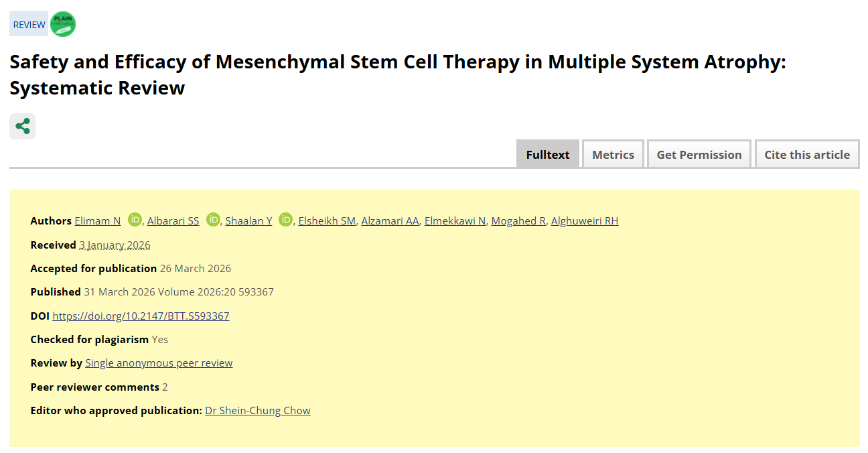868x453 pixels.
Task: Open author link Elimam N
Action: click(98, 221)
